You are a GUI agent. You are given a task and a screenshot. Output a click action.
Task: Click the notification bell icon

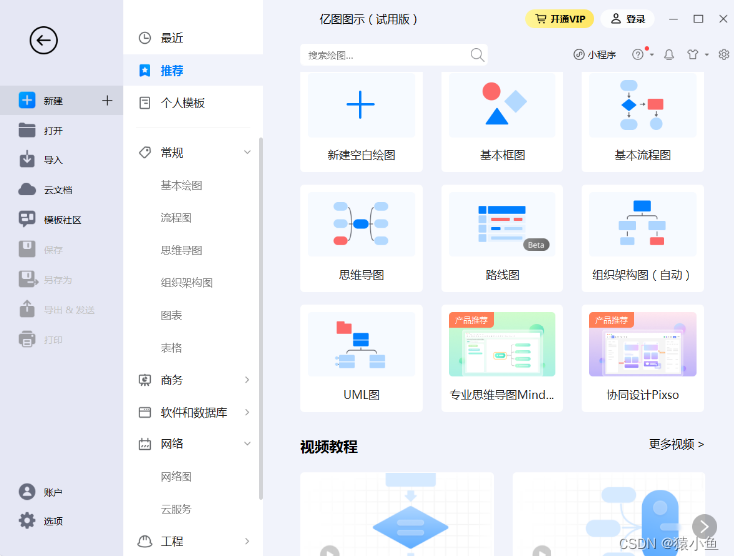pyautogui.click(x=669, y=54)
